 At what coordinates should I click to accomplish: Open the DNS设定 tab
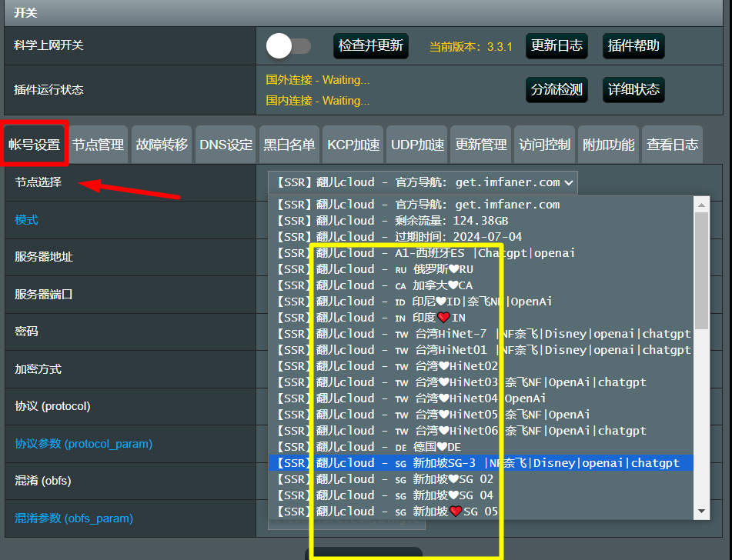[x=226, y=144]
